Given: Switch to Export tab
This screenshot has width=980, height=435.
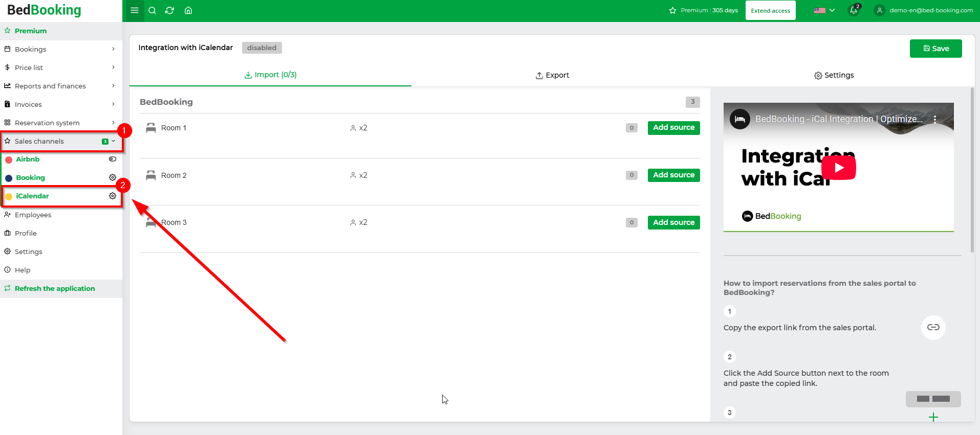Looking at the screenshot, I should coord(552,75).
